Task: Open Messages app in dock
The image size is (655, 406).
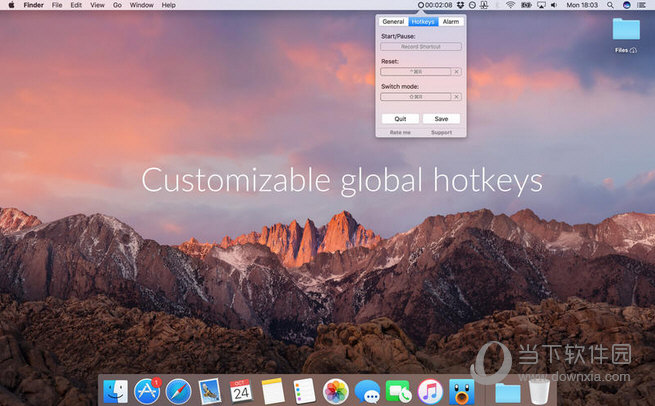Action: coord(368,392)
